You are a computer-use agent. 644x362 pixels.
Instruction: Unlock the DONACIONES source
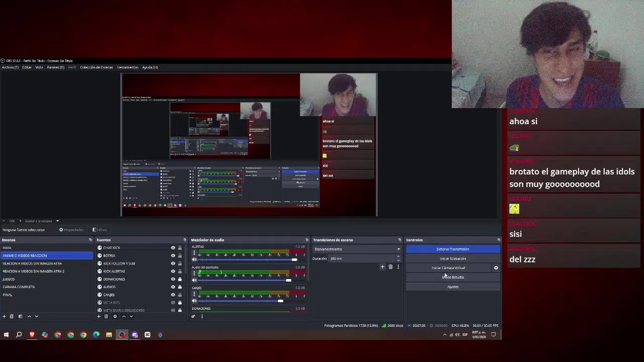pyautogui.click(x=180, y=279)
